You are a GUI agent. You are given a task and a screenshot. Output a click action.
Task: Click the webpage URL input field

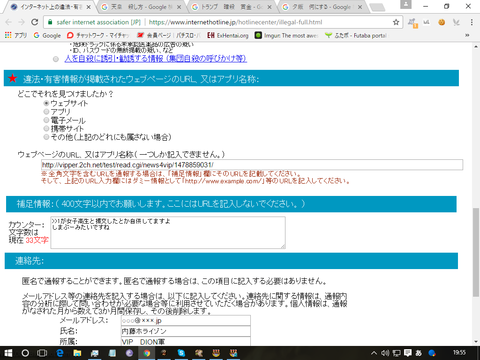(x=252, y=165)
